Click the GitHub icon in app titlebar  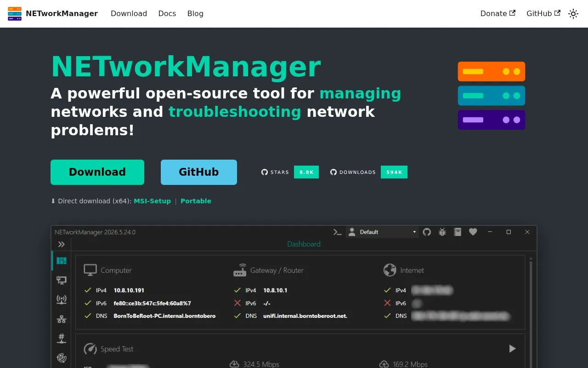click(x=427, y=232)
